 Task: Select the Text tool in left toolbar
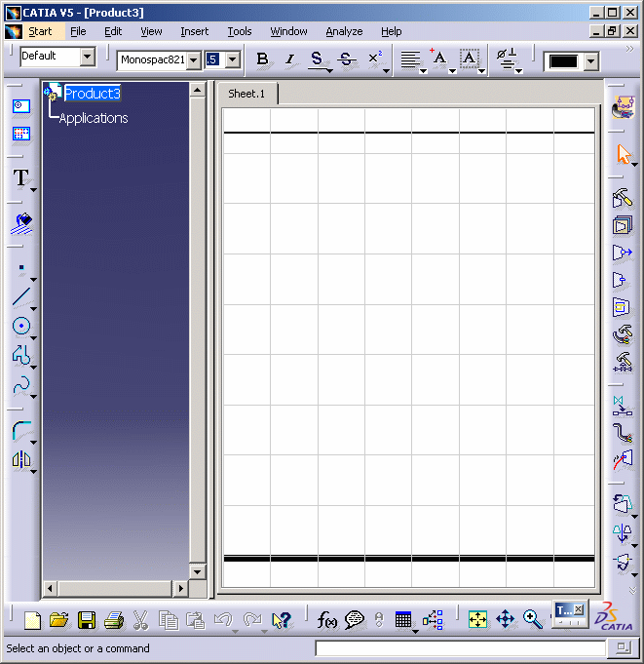tap(20, 177)
